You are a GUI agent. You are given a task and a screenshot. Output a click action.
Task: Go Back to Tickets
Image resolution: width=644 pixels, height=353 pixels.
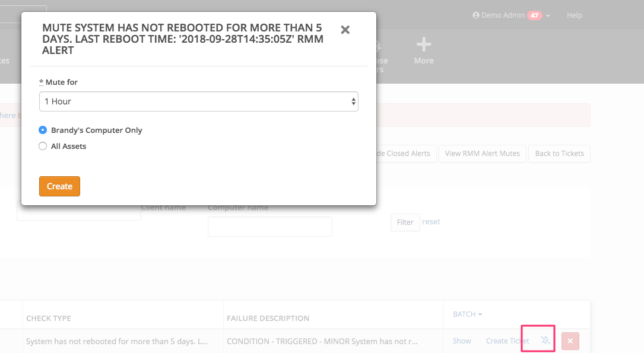[559, 153]
